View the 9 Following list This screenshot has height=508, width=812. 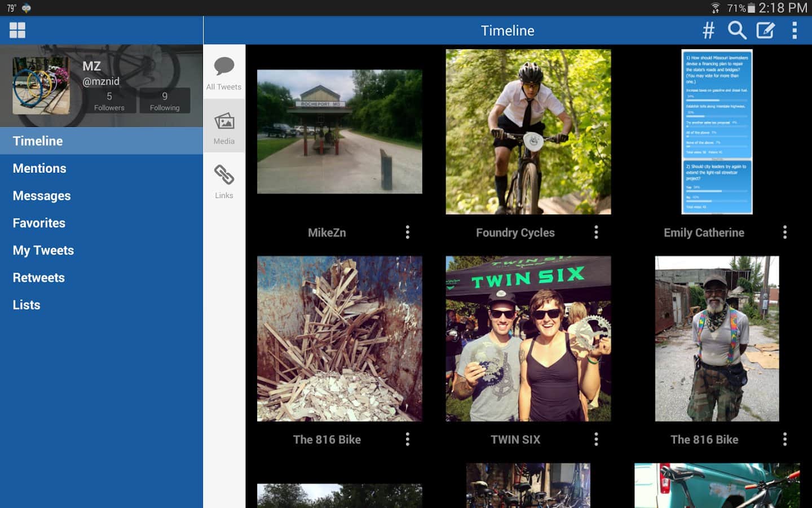tap(165, 101)
